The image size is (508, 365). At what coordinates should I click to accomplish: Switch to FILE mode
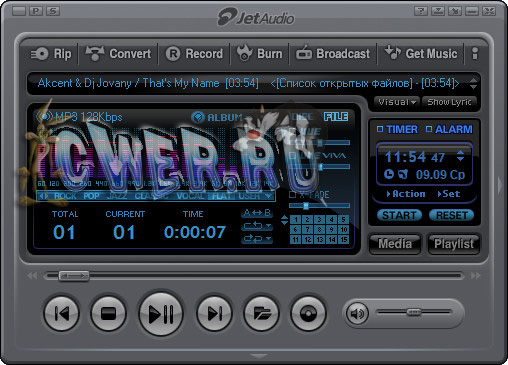pos(336,117)
